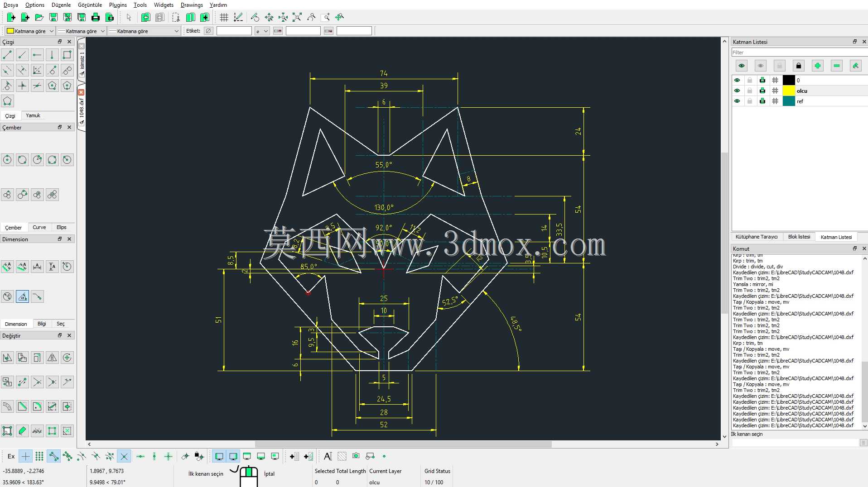Click the Auto Zoom toolbar icon

pos(297,17)
